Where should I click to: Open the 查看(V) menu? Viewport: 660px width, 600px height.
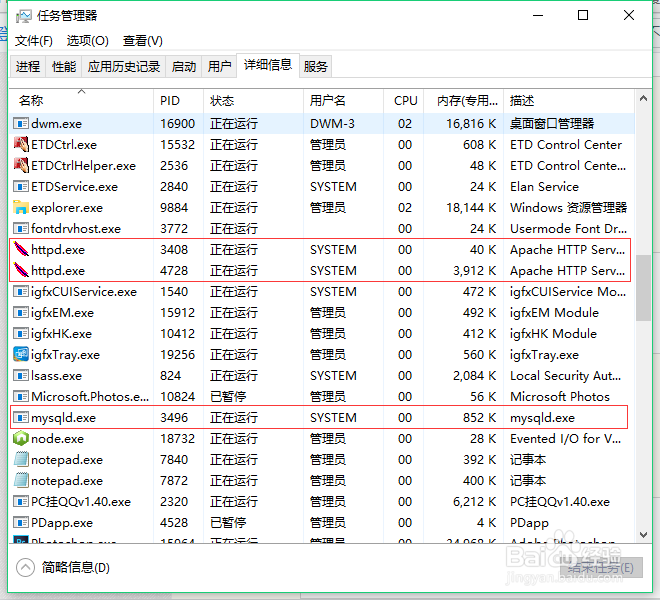[x=142, y=41]
